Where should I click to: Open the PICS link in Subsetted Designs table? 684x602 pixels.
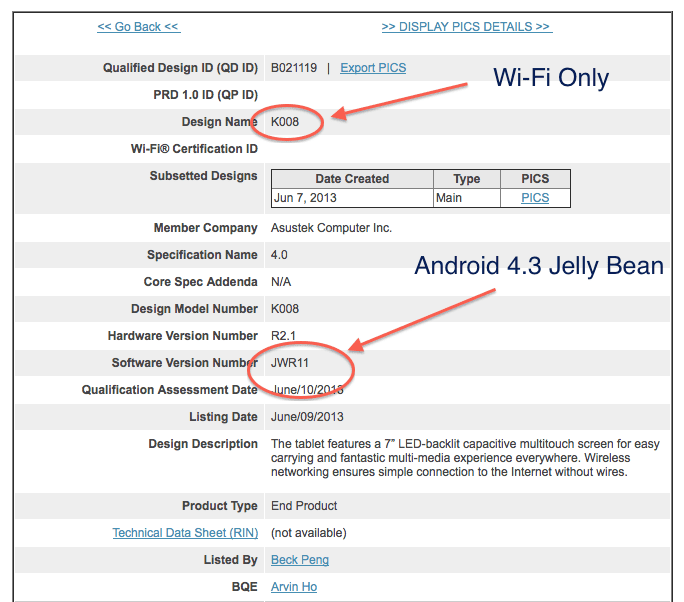(x=535, y=198)
